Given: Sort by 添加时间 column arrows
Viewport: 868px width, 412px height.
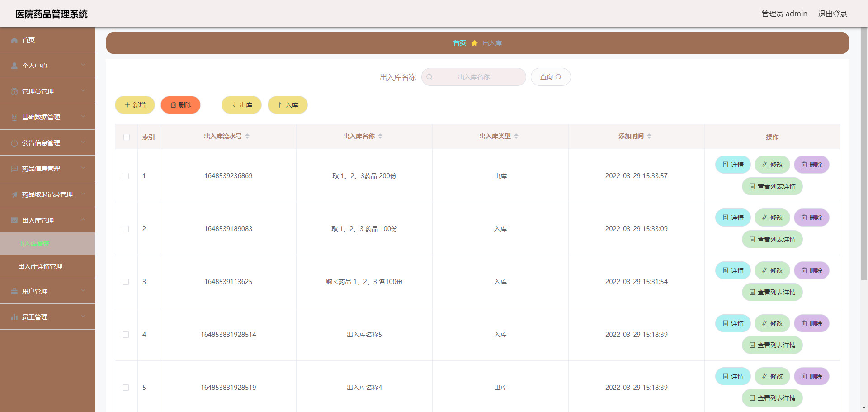Looking at the screenshot, I should click(649, 136).
